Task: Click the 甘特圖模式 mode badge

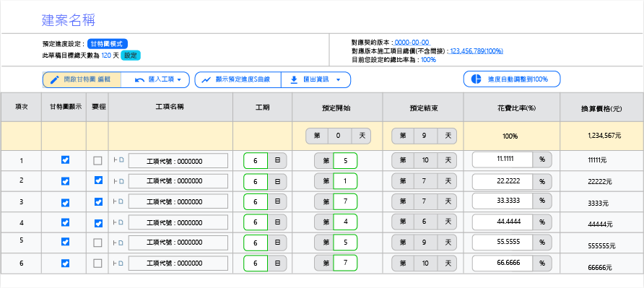Action: tap(108, 44)
